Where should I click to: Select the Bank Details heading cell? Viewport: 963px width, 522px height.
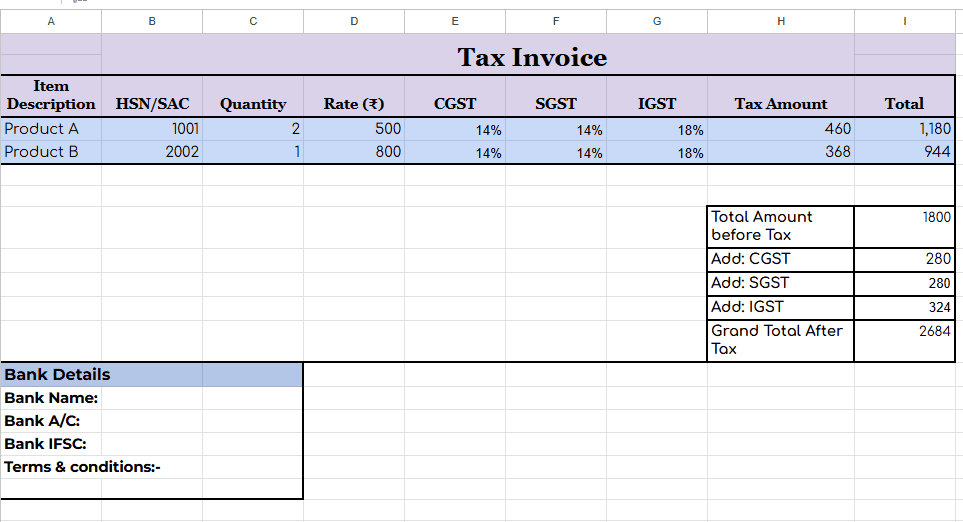click(152, 375)
